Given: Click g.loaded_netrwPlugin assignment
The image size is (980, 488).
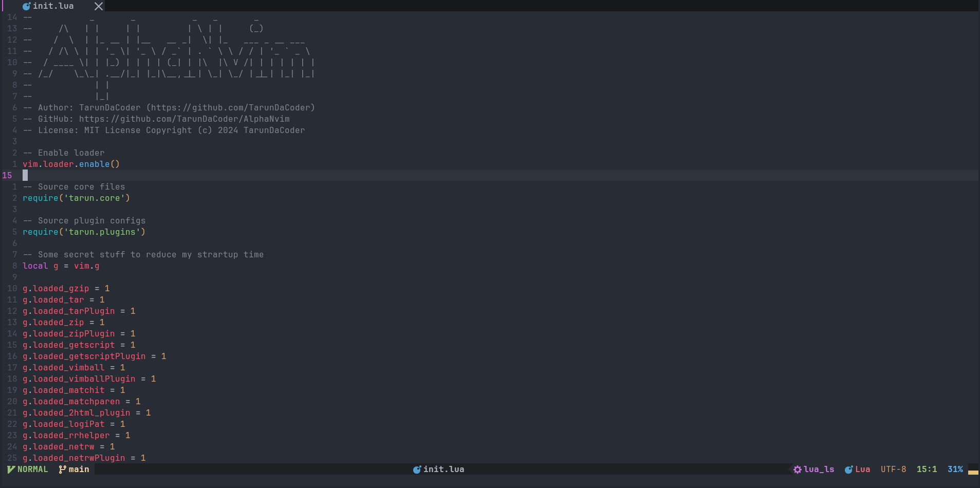Looking at the screenshot, I should [84, 458].
